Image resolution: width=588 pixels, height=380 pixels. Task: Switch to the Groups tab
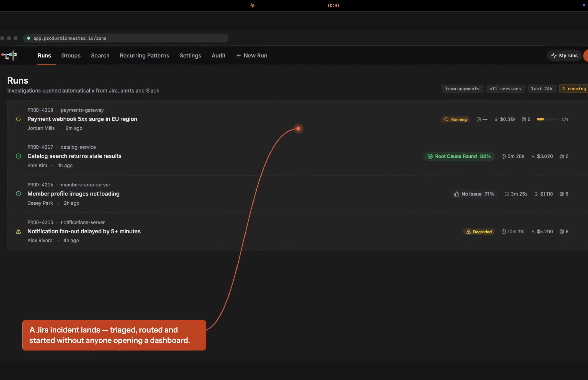[71, 56]
